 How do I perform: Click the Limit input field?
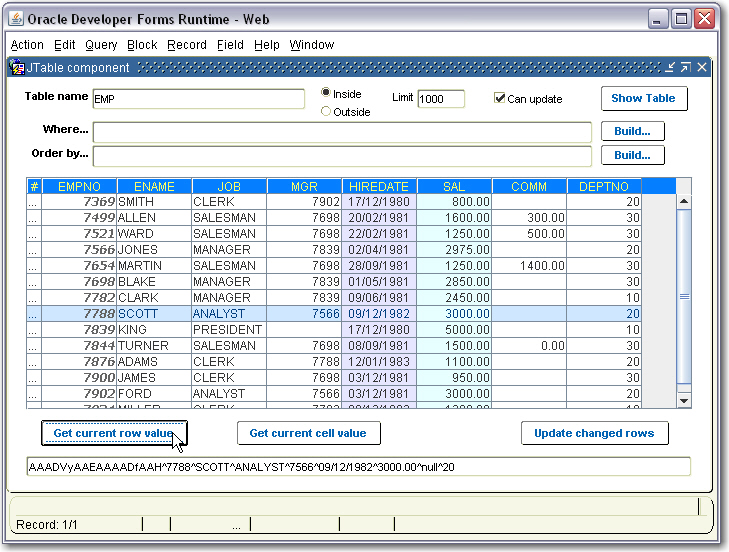[x=441, y=99]
